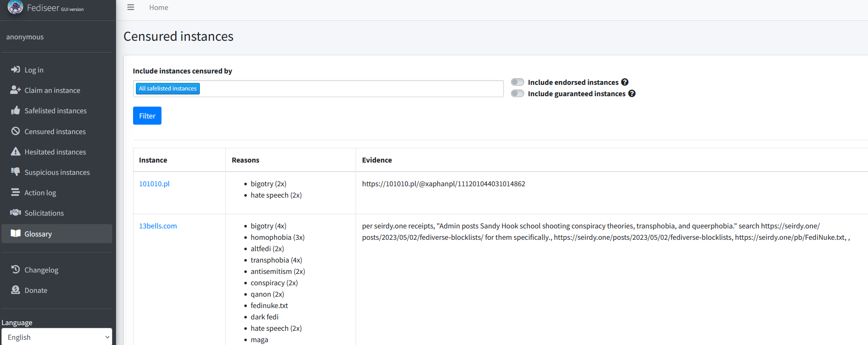Click 'conspiracy (2x)' reason entry

(274, 283)
